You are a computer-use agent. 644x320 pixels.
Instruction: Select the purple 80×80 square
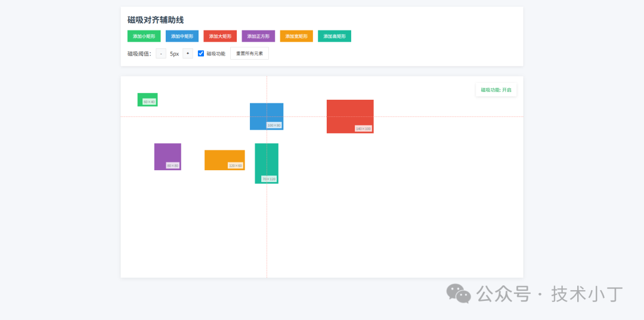point(168,156)
